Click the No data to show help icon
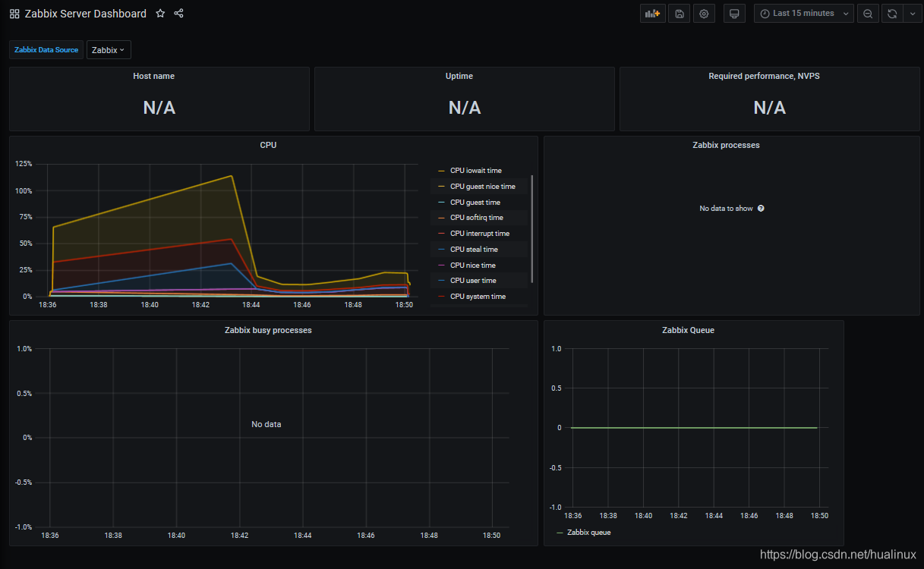The height and width of the screenshot is (569, 924). click(761, 208)
